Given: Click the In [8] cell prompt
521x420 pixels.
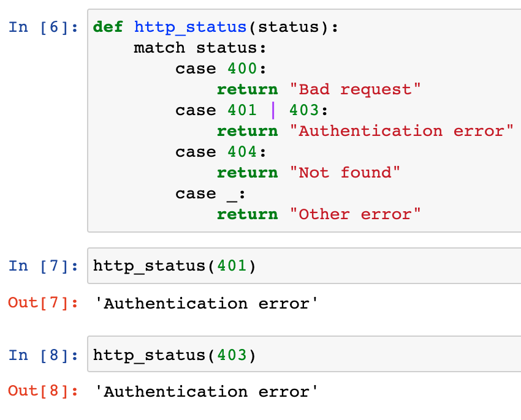Looking at the screenshot, I should [x=44, y=355].
